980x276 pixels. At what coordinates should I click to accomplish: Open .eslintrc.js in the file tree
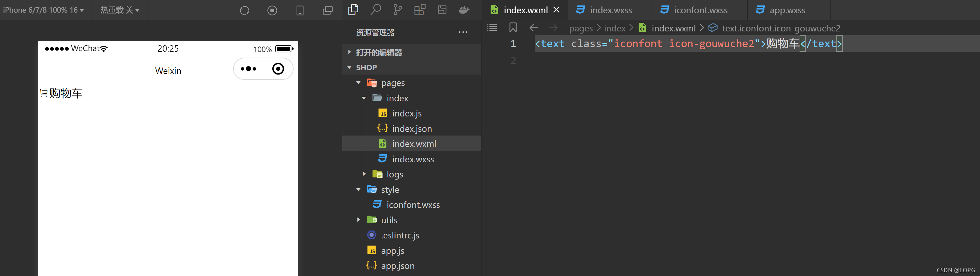pos(412,235)
